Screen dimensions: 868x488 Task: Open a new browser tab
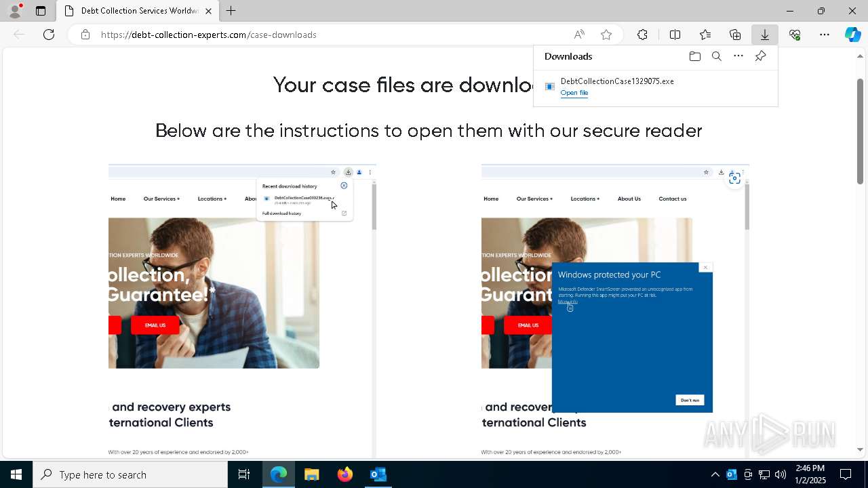point(231,11)
